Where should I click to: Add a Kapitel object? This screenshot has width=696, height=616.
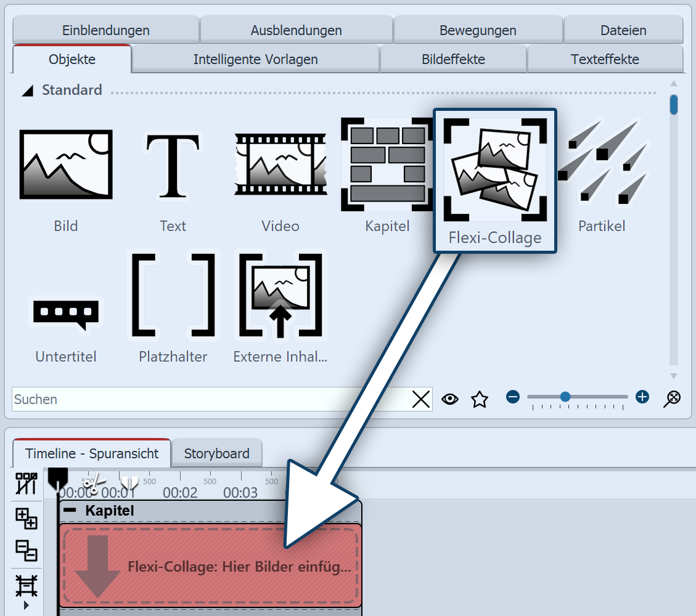387,164
